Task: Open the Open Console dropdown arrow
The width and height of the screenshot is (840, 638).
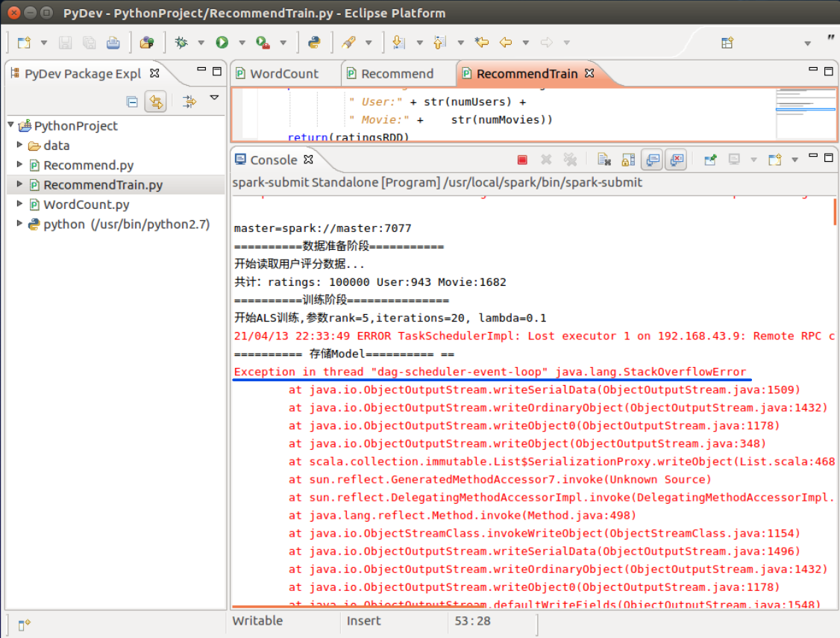Action: tap(795, 160)
